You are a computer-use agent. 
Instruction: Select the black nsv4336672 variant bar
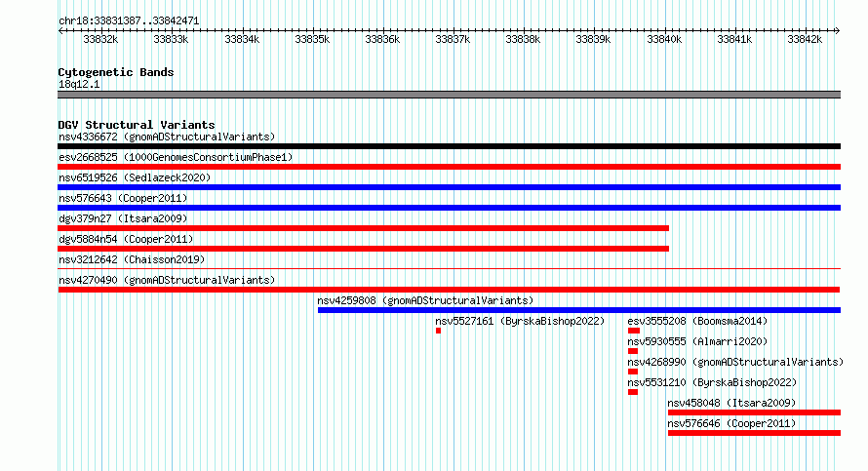click(x=449, y=146)
